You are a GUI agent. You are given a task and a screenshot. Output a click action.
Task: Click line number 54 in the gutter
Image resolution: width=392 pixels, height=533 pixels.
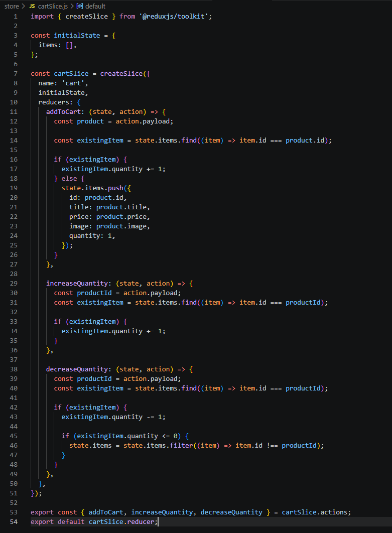14,521
